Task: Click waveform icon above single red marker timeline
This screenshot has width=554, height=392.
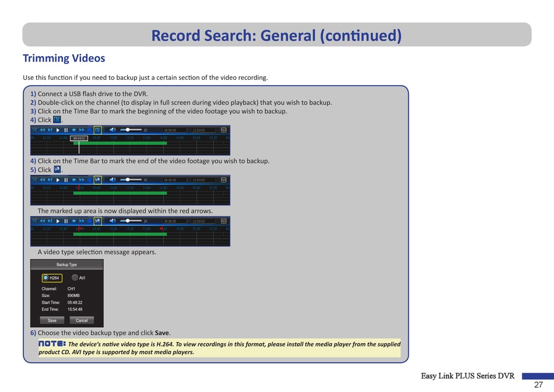Action: pos(223,180)
